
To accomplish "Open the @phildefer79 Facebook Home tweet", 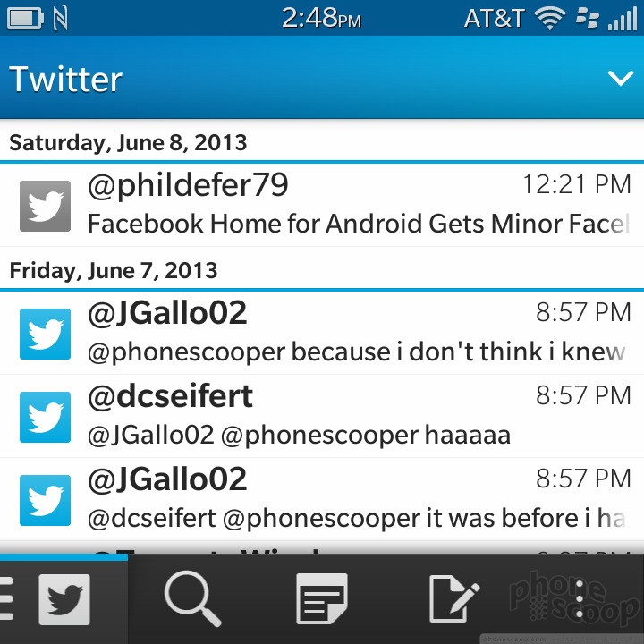I will tap(322, 205).
